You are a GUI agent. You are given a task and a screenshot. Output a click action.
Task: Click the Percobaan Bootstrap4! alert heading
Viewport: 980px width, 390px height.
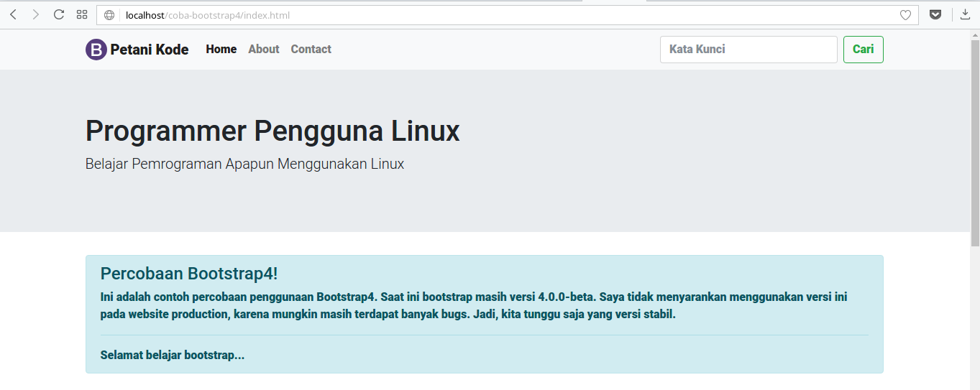(189, 274)
